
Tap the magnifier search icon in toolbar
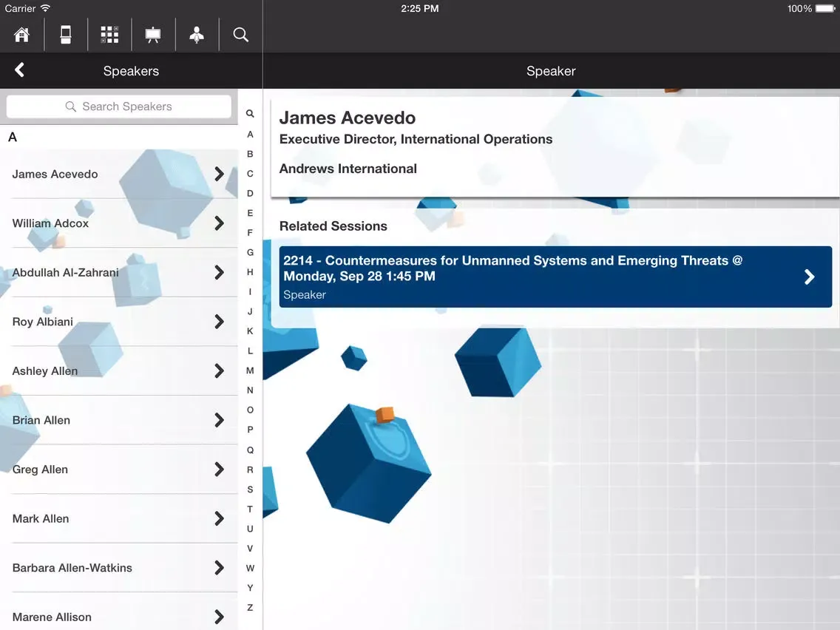point(240,35)
